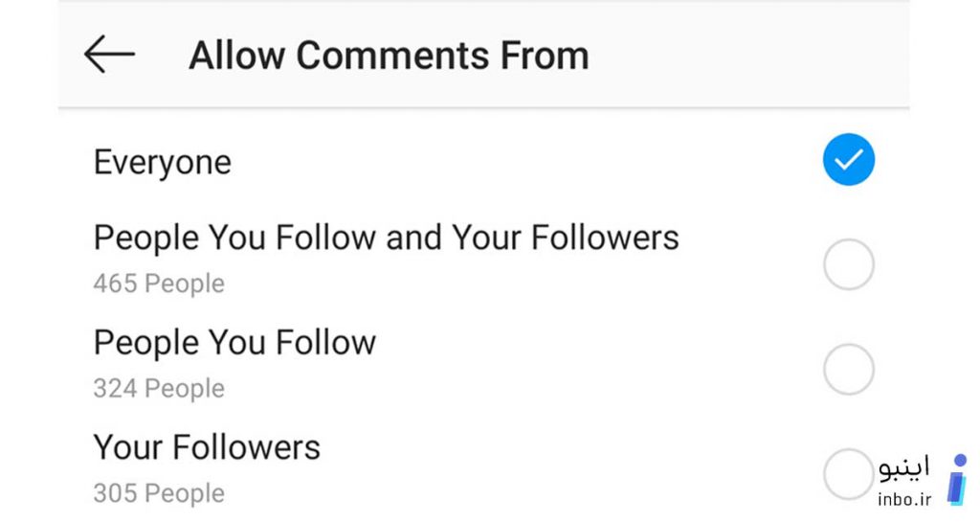
Task: Click the Persian 'اینبو' watermark text
Action: click(x=904, y=468)
